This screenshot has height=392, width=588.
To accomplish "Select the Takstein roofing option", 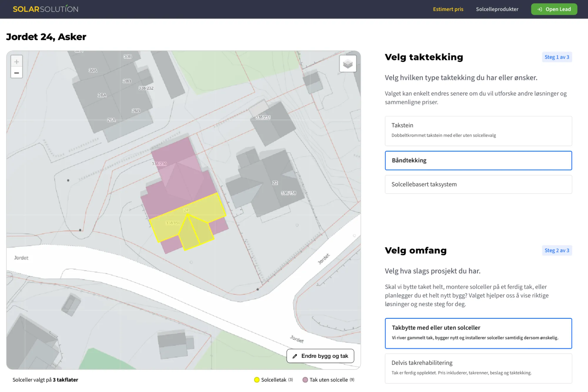I will (x=478, y=131).
